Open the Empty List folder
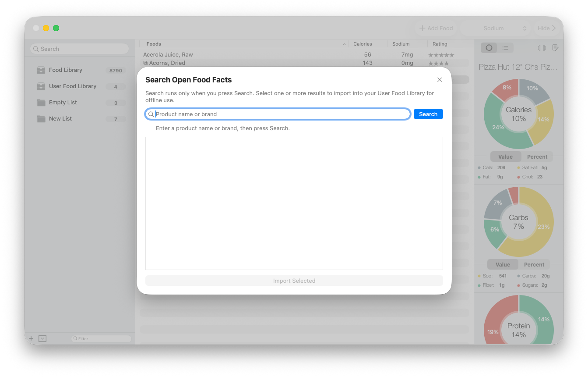Screen dimensions: 588x377 (80, 103)
